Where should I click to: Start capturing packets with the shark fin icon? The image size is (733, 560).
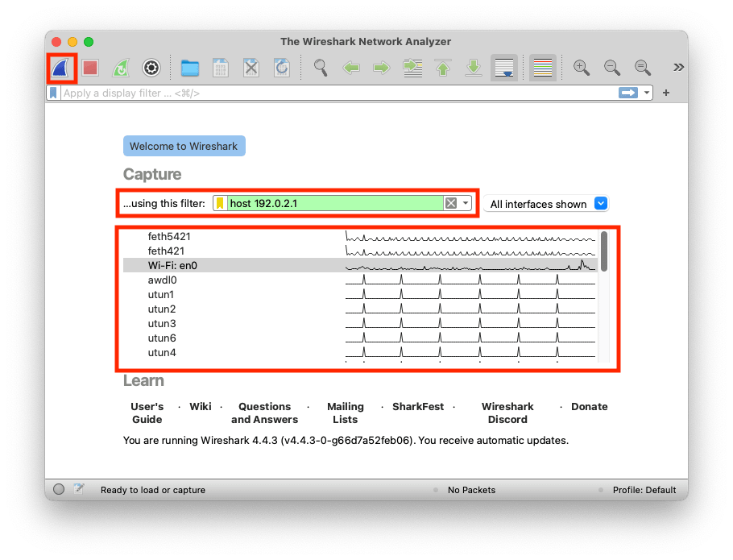coord(61,68)
